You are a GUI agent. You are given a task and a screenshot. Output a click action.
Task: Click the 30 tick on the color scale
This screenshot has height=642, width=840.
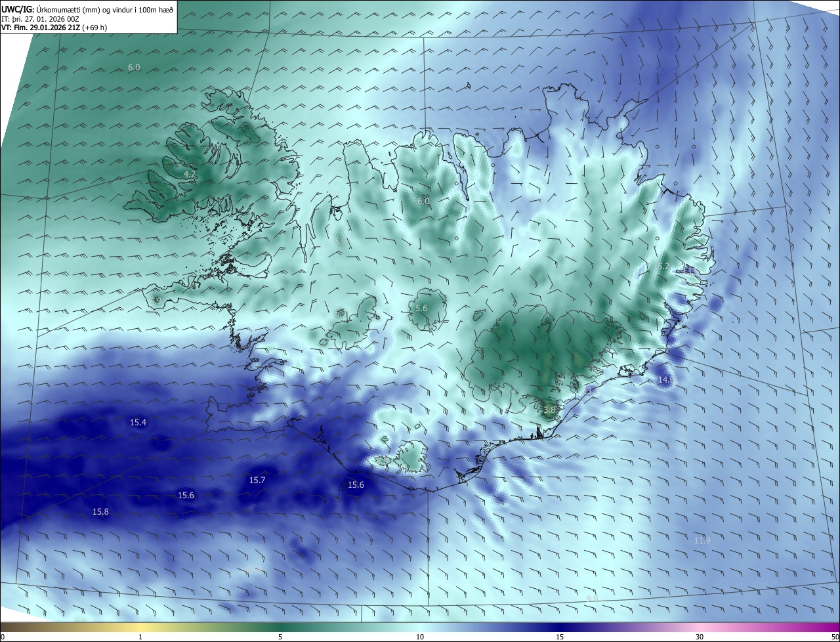point(700,637)
